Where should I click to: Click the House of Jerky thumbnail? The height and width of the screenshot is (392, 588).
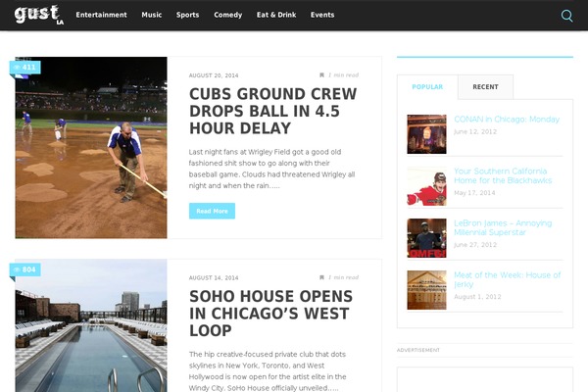(x=426, y=290)
